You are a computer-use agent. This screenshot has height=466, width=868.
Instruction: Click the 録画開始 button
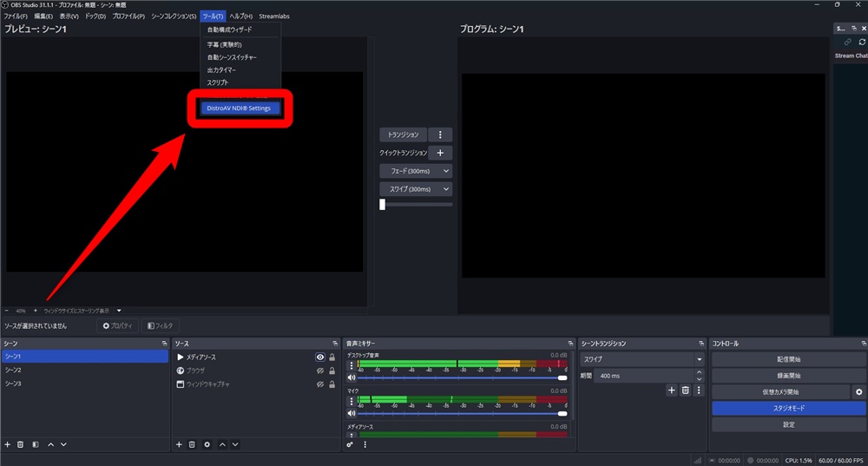[x=788, y=375]
